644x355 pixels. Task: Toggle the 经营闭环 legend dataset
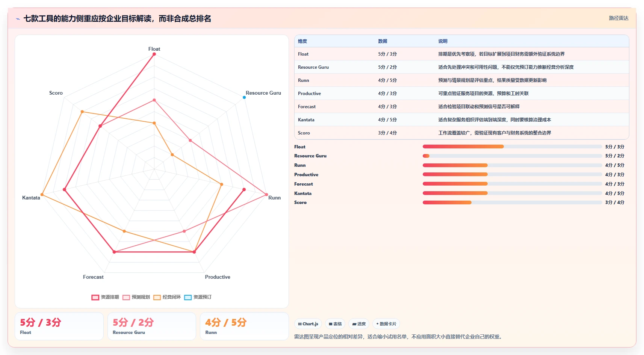(x=167, y=297)
